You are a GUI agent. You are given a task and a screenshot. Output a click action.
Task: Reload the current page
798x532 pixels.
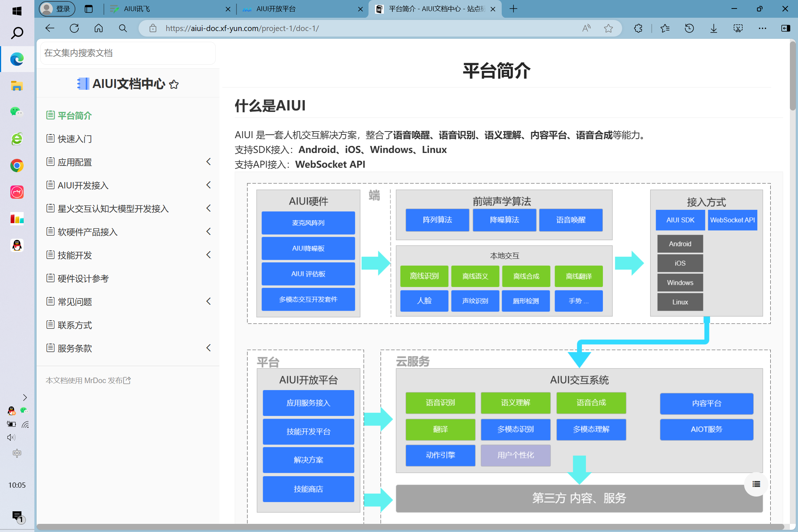tap(74, 28)
